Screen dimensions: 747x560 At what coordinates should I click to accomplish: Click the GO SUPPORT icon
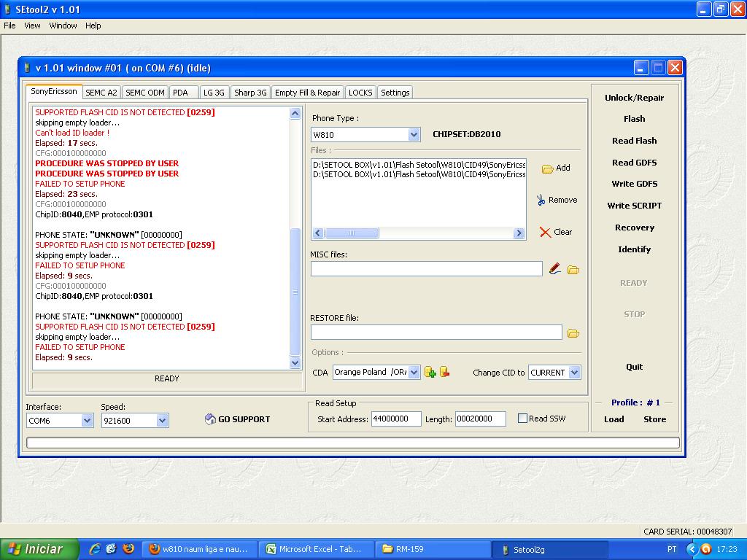[x=210, y=419]
